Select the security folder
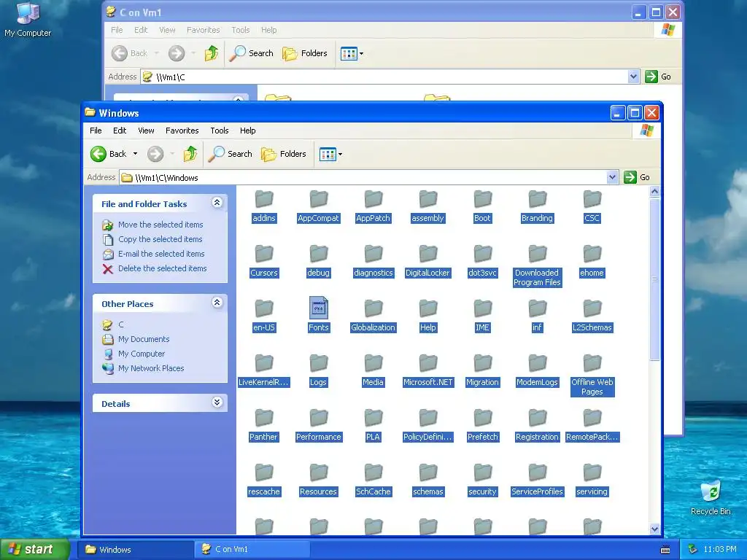747x560 pixels. tap(483, 481)
